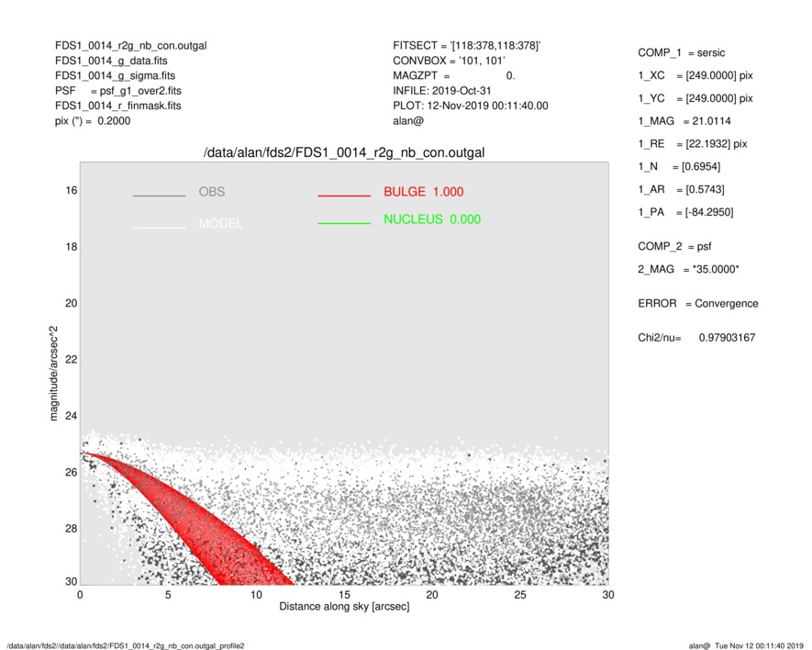Click 2_MAG = *35.0000* value
The image size is (812, 650).
[x=688, y=270]
